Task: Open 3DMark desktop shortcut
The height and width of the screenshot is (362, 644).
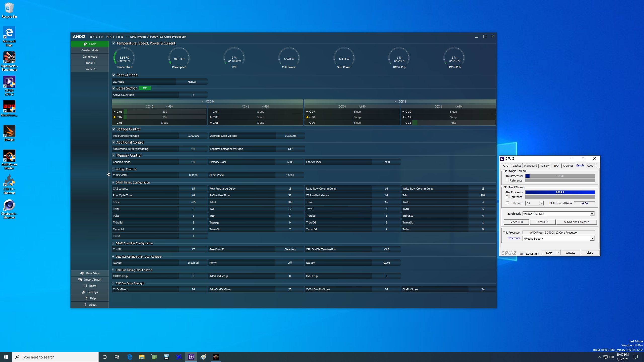Action: 9,133
